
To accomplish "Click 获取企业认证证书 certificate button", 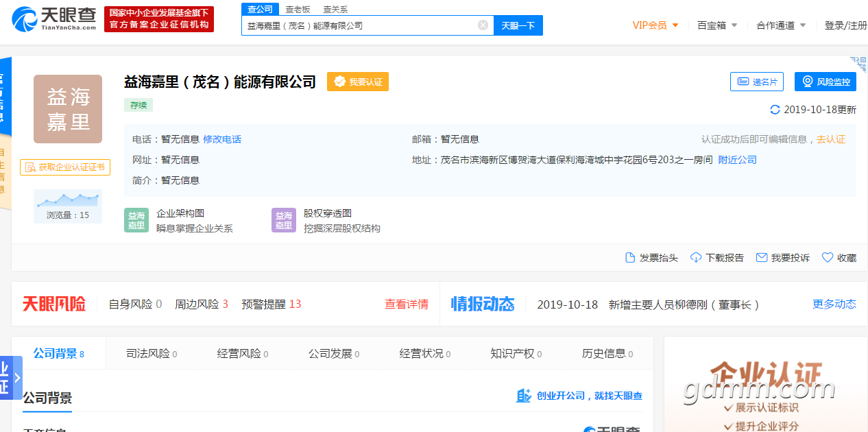I will tap(65, 167).
